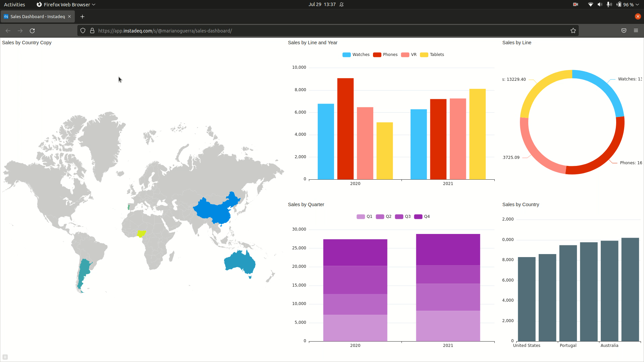The width and height of the screenshot is (644, 362).
Task: Reload the current page
Action: point(32,31)
